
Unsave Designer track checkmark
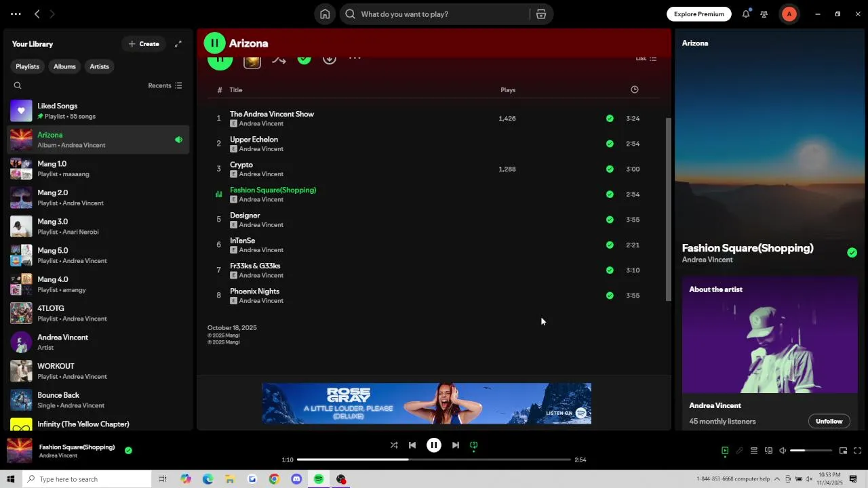610,220
